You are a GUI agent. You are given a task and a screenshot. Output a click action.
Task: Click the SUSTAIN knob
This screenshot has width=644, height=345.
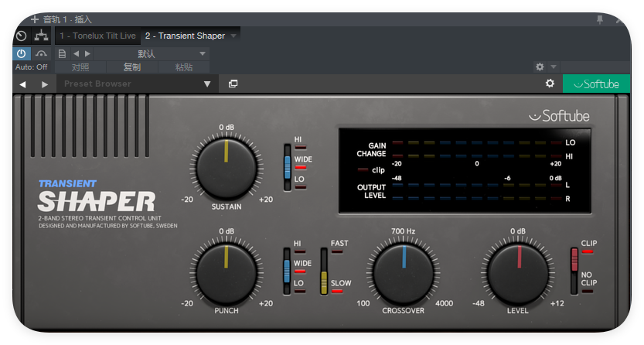pyautogui.click(x=227, y=168)
